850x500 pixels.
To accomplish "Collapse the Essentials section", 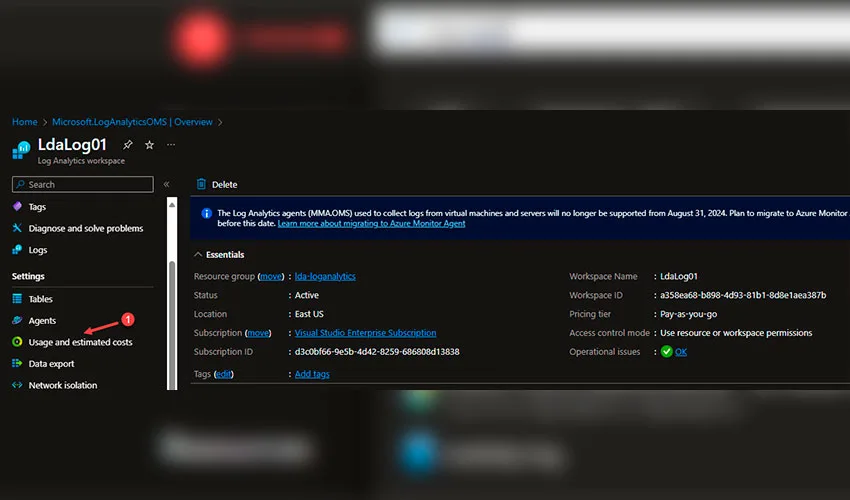I will coord(198,254).
